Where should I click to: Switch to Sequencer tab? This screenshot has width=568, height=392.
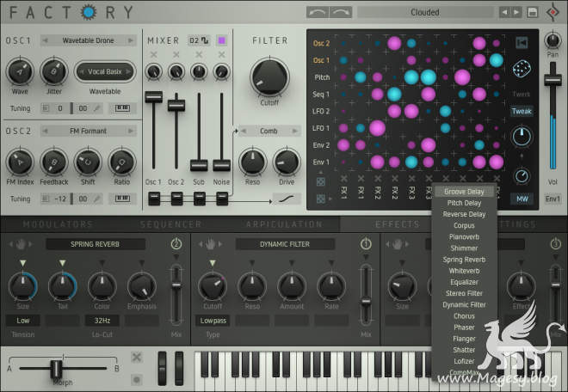pos(170,224)
